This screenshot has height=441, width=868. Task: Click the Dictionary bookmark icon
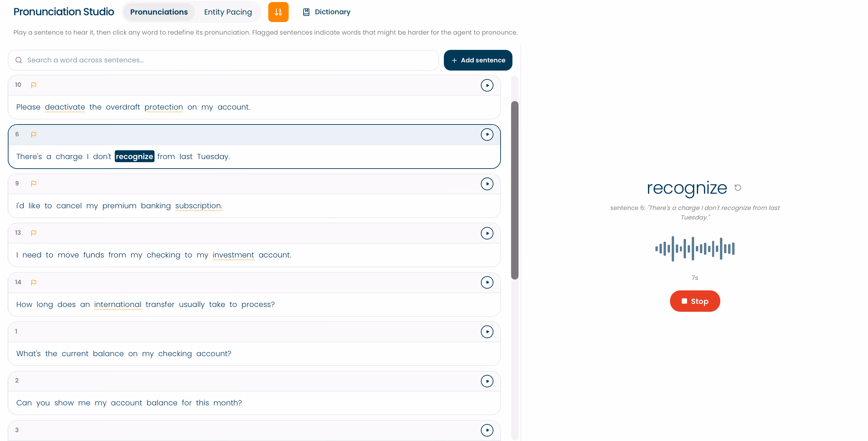pos(306,12)
